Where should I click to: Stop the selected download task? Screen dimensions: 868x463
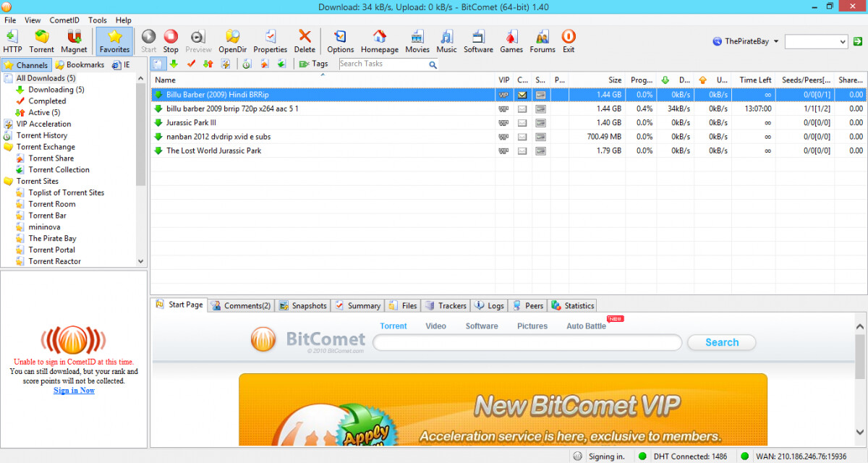coord(171,41)
